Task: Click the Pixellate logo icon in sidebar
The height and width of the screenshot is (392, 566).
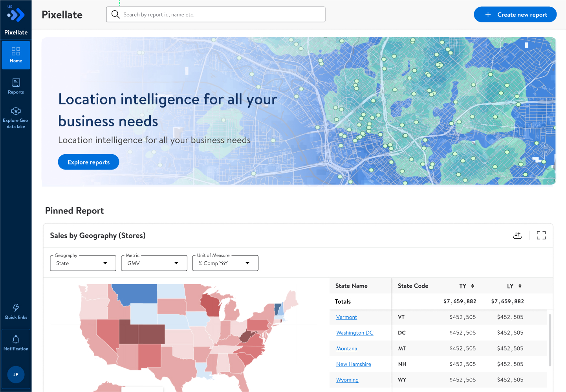Action: click(x=16, y=15)
